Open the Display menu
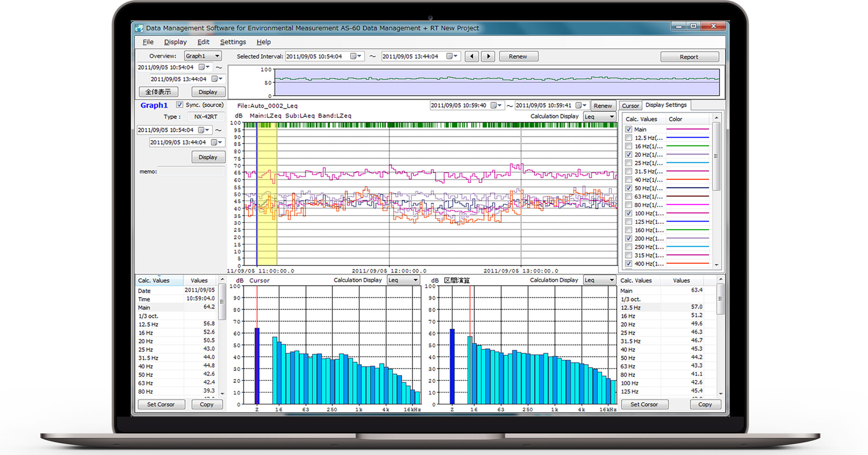The image size is (868, 455). tap(175, 42)
